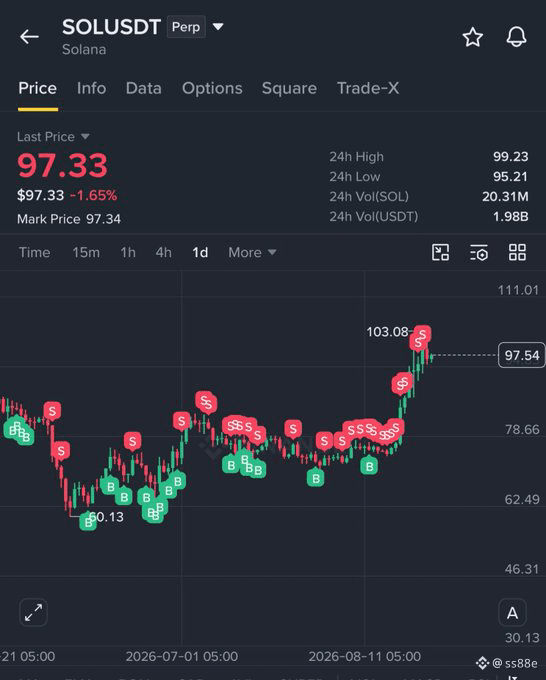This screenshot has height=680, width=546.
Task: Toggle the auto-scale A button
Action: point(513,612)
